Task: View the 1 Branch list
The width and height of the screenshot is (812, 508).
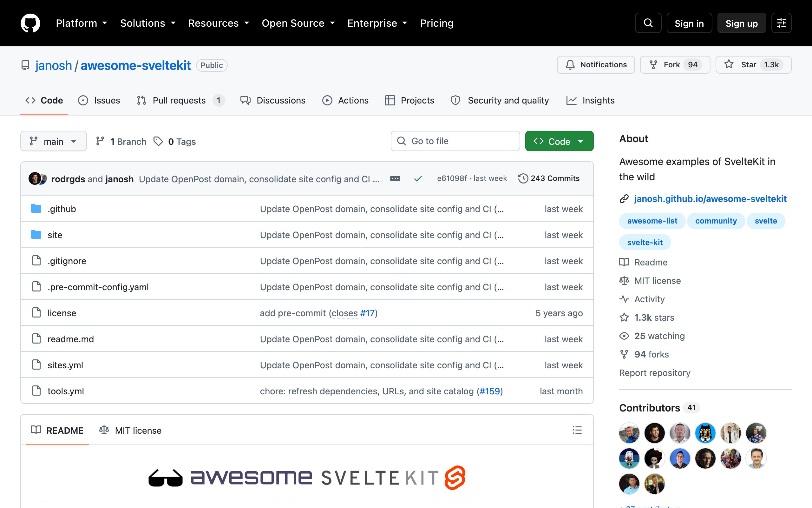Action: point(121,142)
